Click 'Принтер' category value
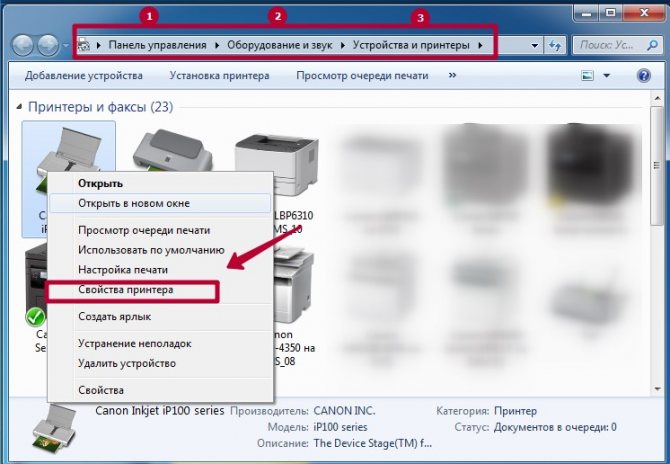Screen dimensions: 670x464 (515, 411)
